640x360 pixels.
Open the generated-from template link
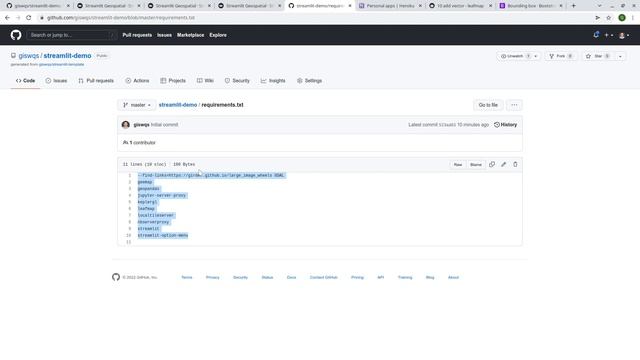pyautogui.click(x=61, y=64)
